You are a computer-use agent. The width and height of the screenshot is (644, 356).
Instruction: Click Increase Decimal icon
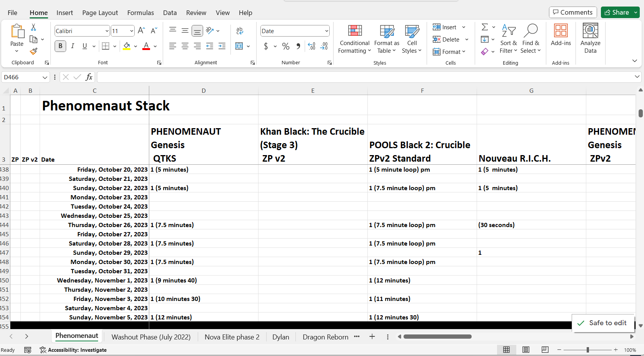pos(312,46)
